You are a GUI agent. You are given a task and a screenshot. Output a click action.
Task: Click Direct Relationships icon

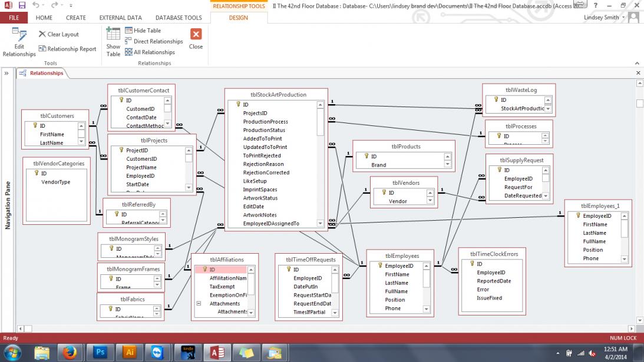(128, 41)
